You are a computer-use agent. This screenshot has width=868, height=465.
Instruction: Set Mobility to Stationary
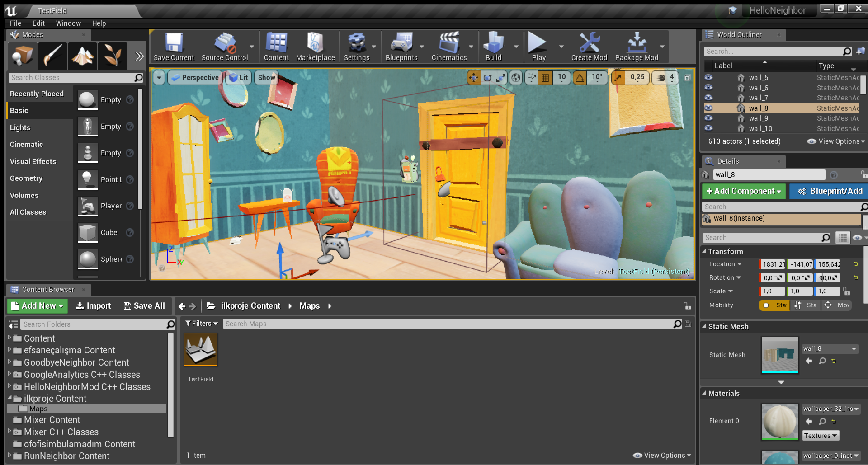805,305
